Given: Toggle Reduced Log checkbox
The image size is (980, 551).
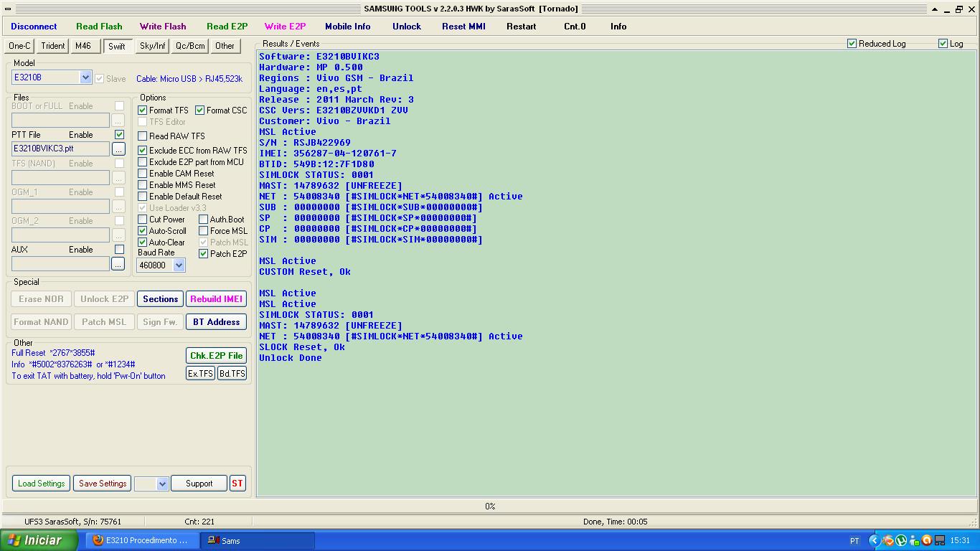Looking at the screenshot, I should [x=852, y=44].
